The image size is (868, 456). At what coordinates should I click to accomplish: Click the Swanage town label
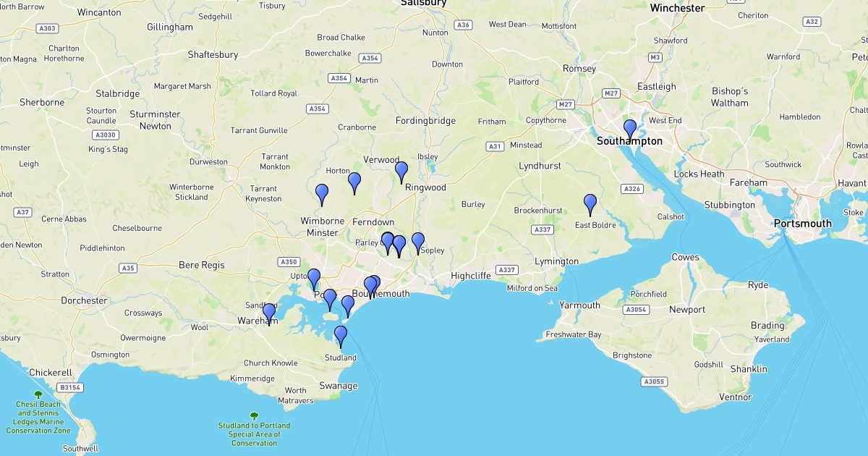pos(339,386)
